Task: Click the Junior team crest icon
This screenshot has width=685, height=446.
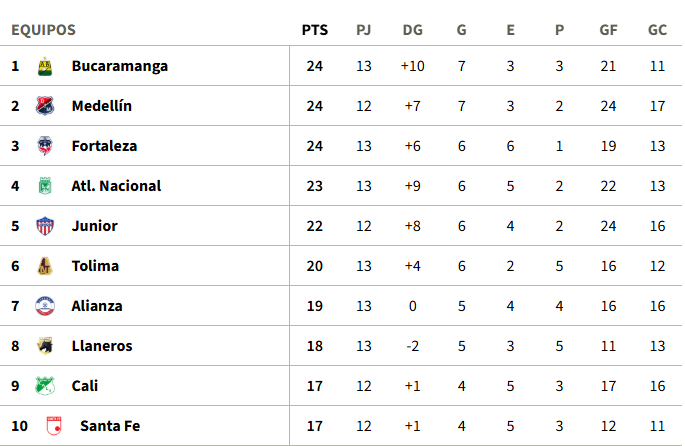Action: tap(44, 226)
